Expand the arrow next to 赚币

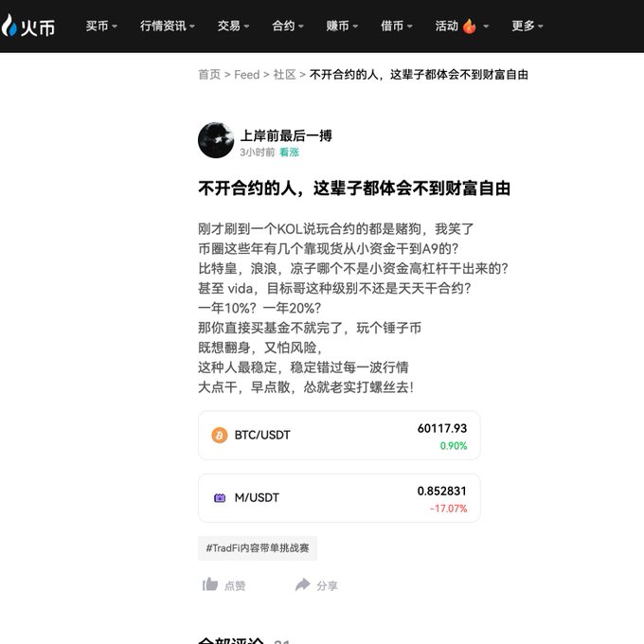coord(355,27)
